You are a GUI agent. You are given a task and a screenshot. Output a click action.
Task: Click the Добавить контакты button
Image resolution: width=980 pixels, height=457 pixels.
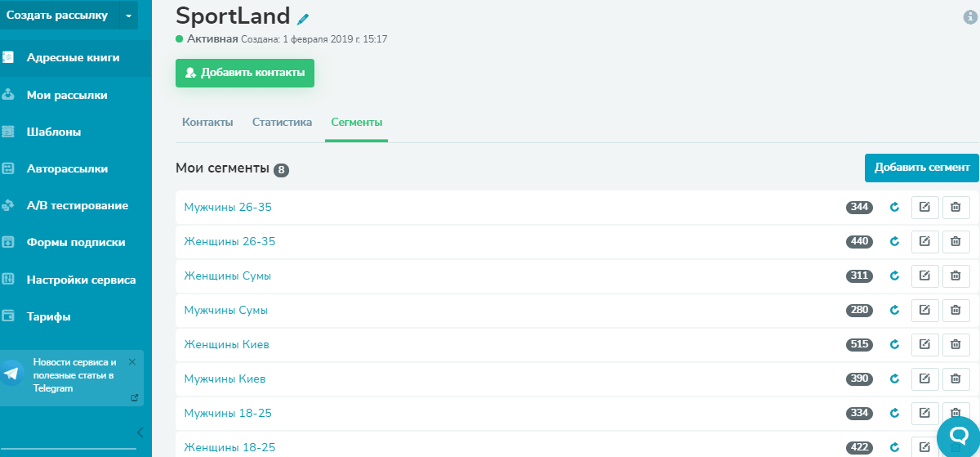point(245,73)
